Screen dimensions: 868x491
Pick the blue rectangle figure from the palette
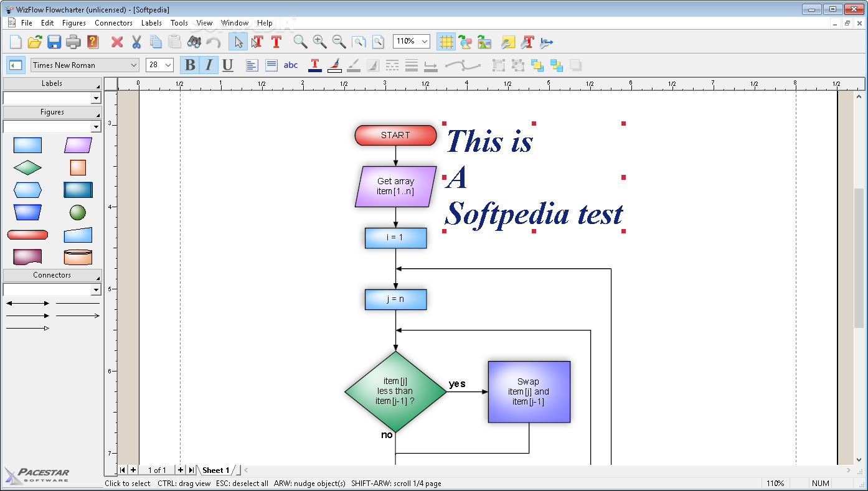pyautogui.click(x=27, y=145)
